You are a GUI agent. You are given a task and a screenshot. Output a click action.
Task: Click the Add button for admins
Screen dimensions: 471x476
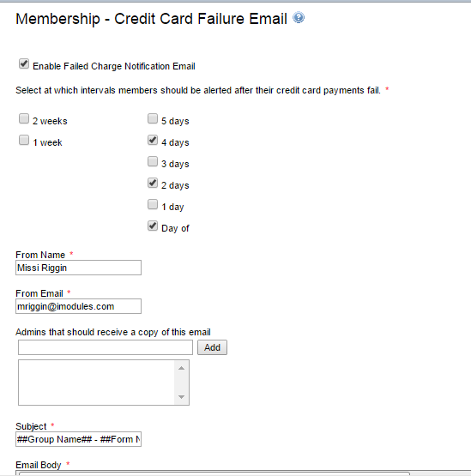click(x=212, y=347)
